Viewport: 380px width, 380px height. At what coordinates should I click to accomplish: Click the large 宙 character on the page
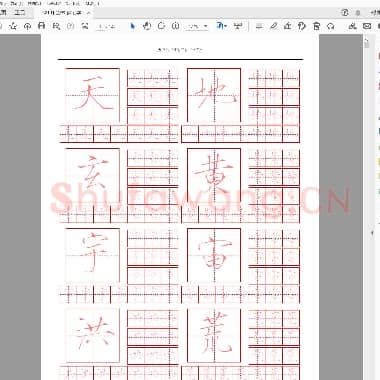215,254
